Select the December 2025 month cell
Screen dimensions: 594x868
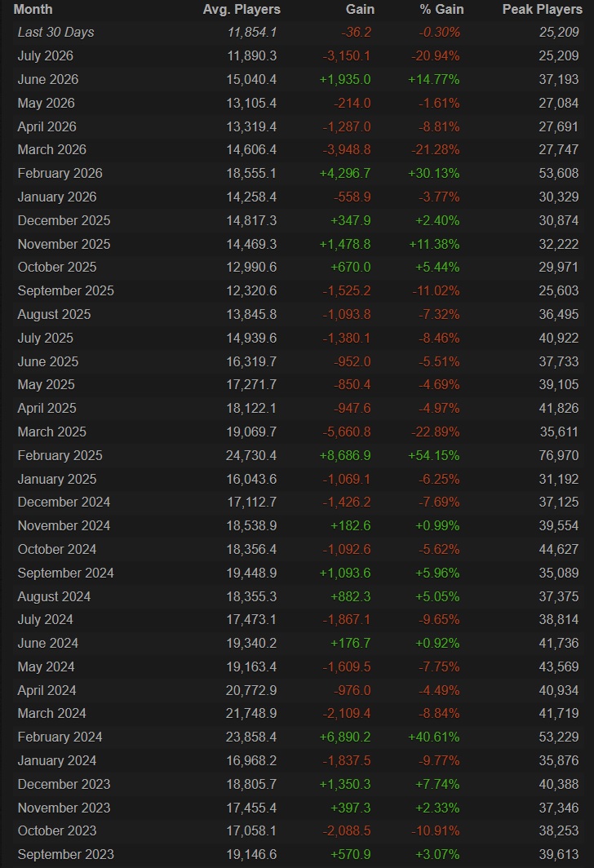tap(64, 220)
